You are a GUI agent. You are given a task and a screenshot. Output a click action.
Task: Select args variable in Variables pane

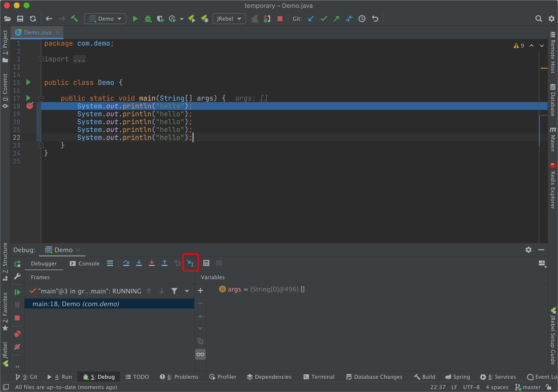(x=262, y=289)
